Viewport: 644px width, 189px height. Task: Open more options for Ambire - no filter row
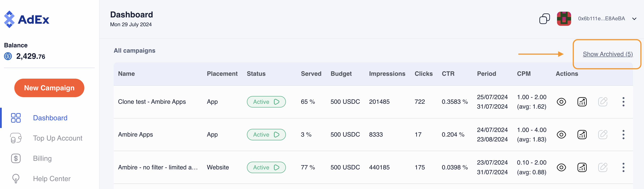point(623,167)
